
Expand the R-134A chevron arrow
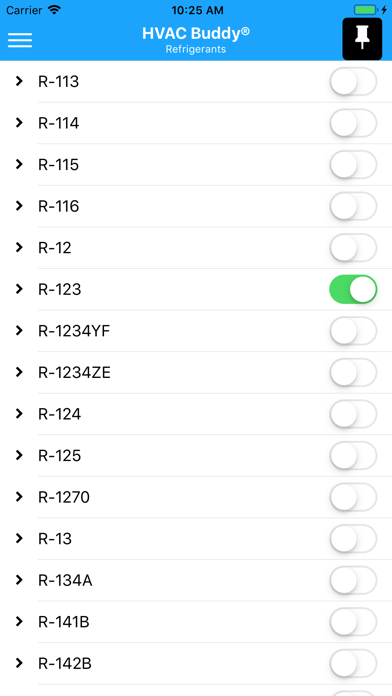coord(19,580)
